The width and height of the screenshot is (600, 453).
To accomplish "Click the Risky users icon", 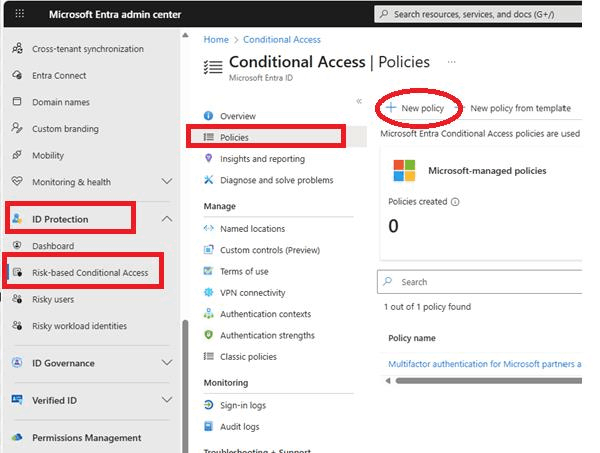I will click(17, 299).
